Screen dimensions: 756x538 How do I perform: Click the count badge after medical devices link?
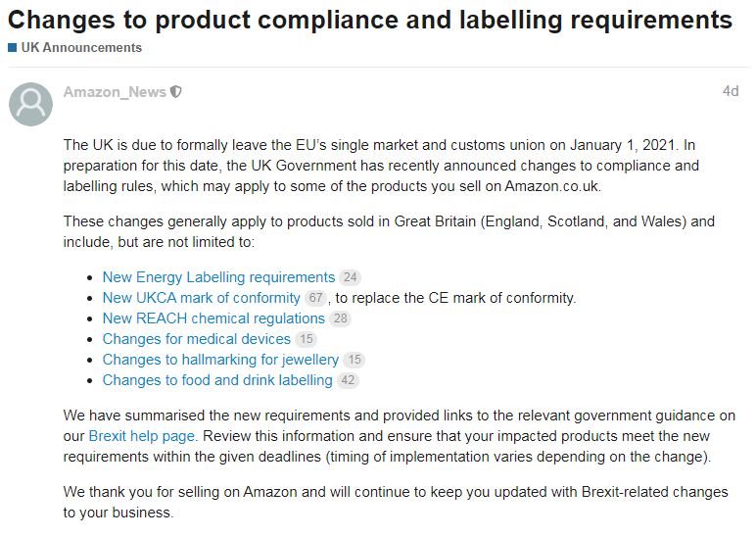tap(307, 340)
